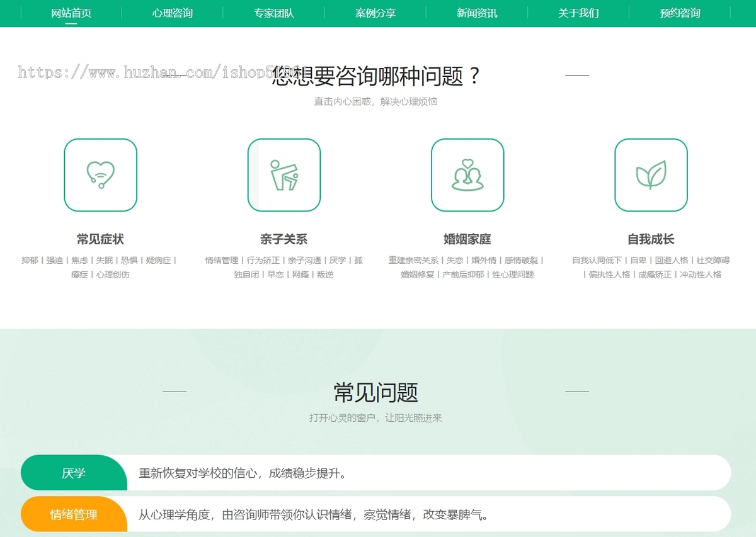The width and height of the screenshot is (756, 537).
Task: Click 抑郁 under 常见症状
Action: tap(30, 260)
